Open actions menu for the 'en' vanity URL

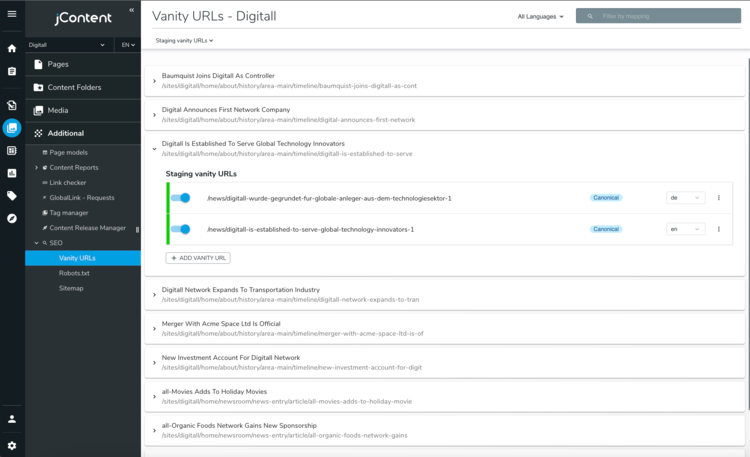[718, 229]
